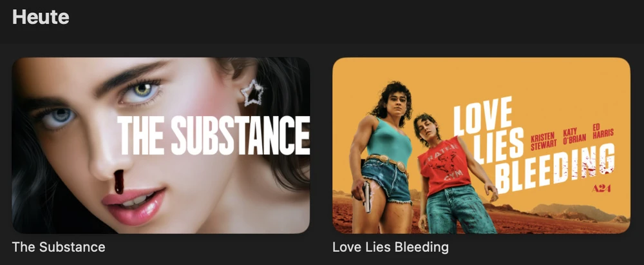Open Love Lies Bleeding movie thumbnail
Image resolution: width=644 pixels, height=265 pixels.
tap(481, 145)
